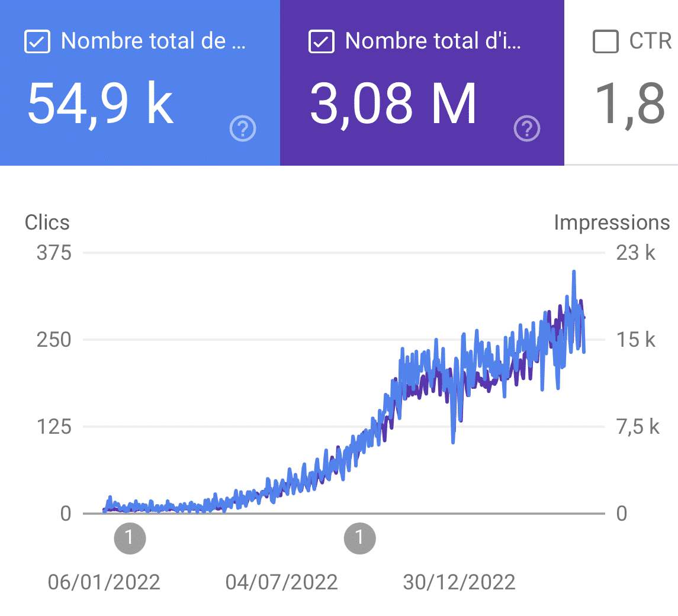Click the 15 k impressions axis value

(x=635, y=340)
